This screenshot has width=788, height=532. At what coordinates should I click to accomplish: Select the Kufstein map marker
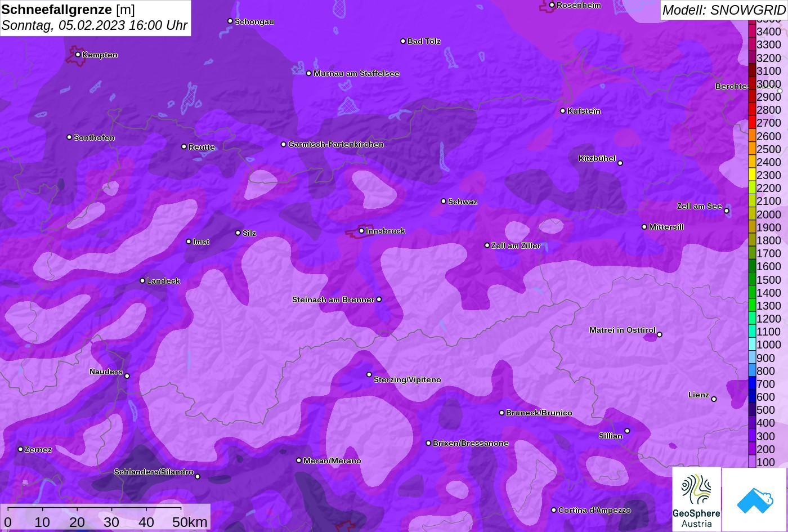562,111
